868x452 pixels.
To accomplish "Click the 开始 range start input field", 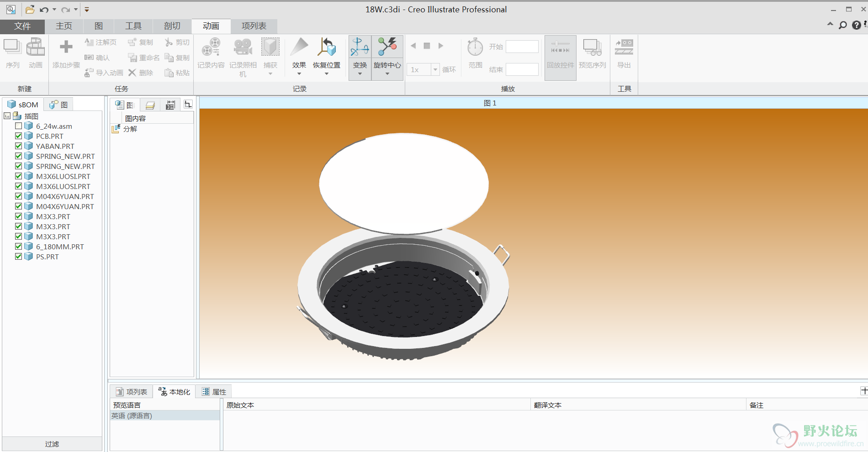I will click(x=522, y=47).
